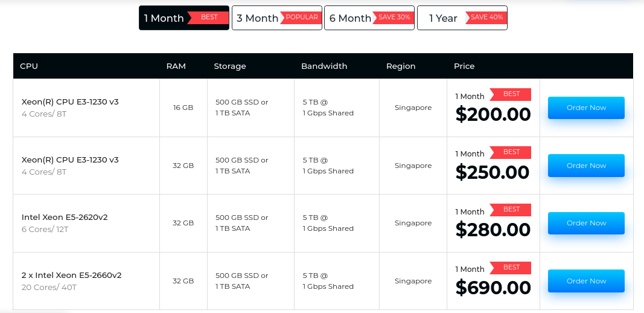
Task: Click the CPU column header
Action: pyautogui.click(x=29, y=66)
